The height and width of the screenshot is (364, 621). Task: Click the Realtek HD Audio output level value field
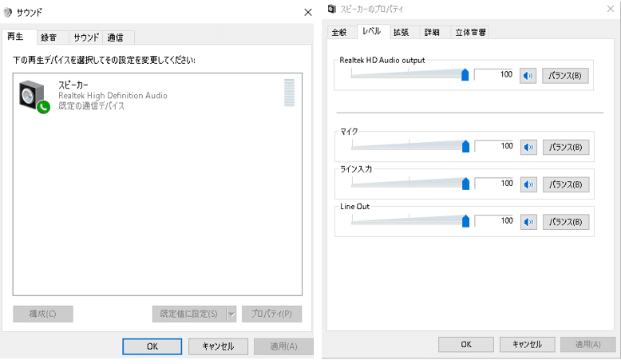click(x=494, y=74)
